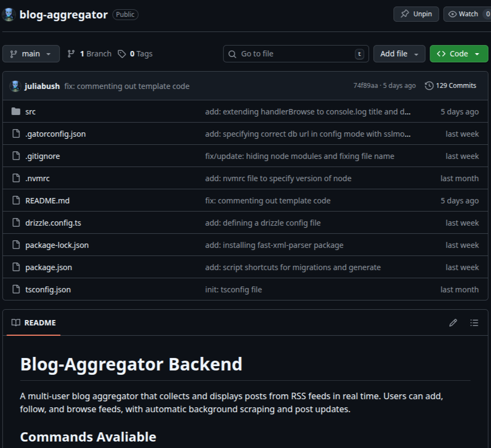This screenshot has width=491, height=448.
Task: Click the commit history clock icon
Action: [429, 86]
